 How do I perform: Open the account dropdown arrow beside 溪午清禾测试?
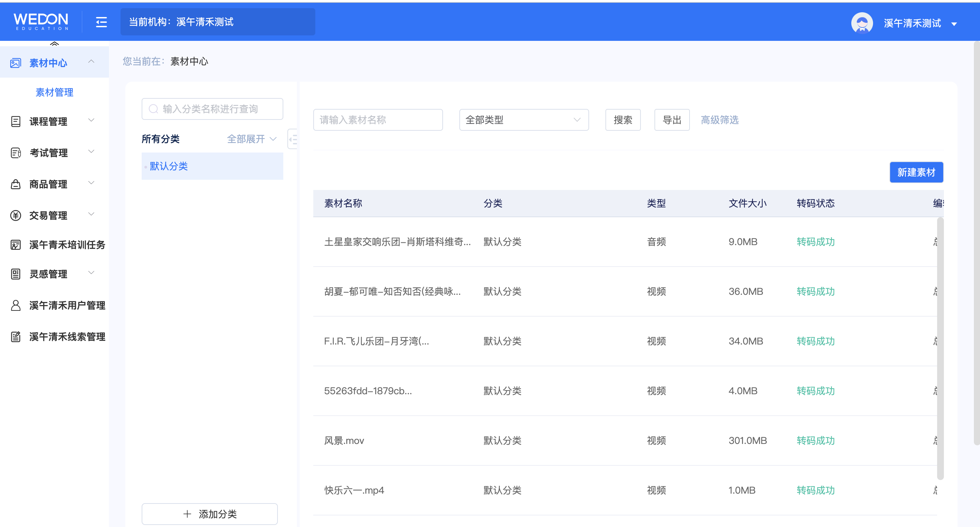[954, 24]
